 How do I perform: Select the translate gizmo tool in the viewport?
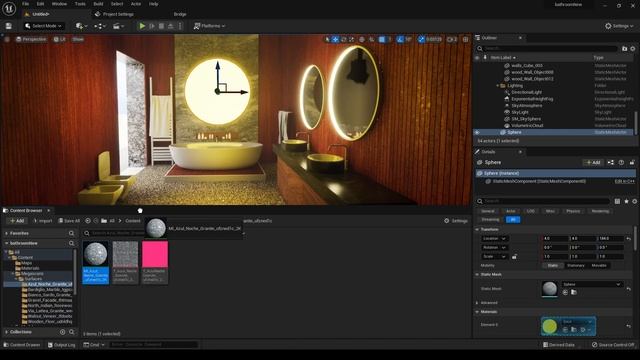coord(335,39)
